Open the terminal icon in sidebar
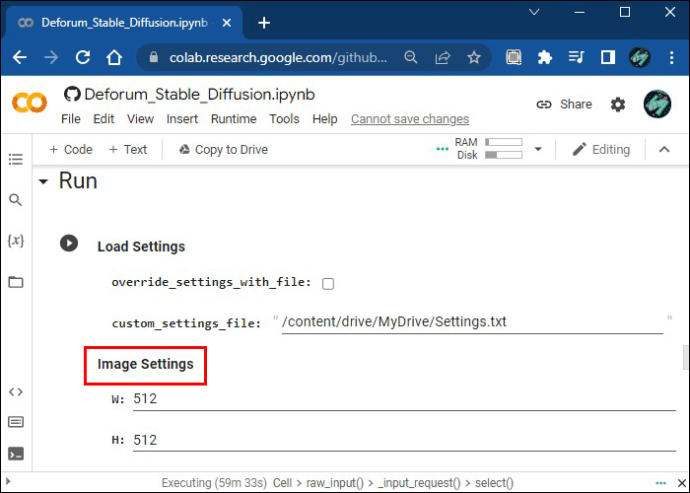690x493 pixels. (x=16, y=453)
